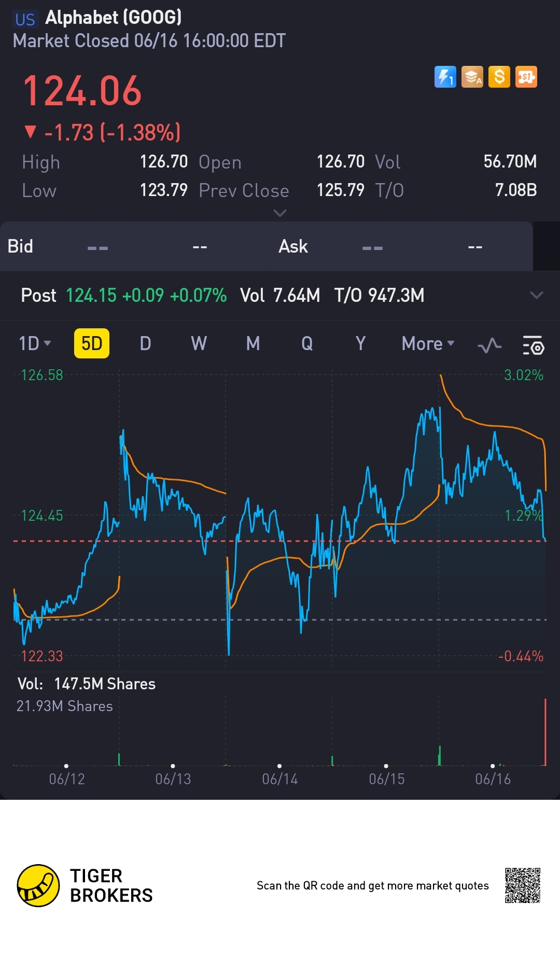Open the chart indicator wave icon
The image size is (560, 972).
point(489,344)
